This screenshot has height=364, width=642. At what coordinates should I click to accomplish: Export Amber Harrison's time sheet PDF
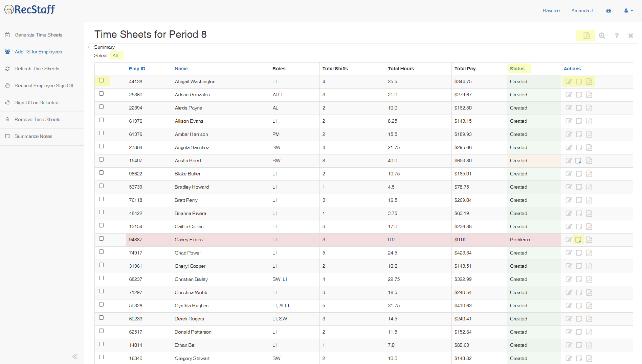(x=589, y=134)
